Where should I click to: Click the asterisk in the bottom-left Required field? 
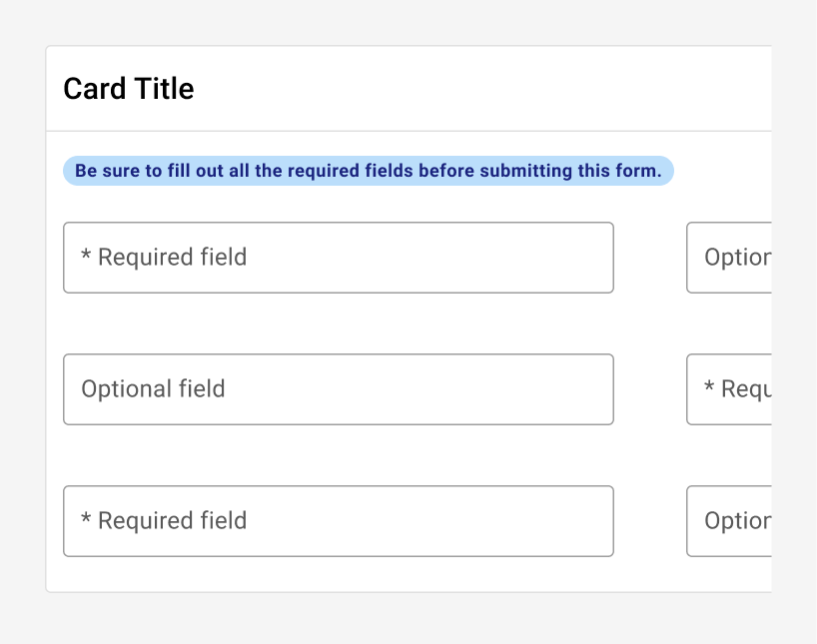86,518
